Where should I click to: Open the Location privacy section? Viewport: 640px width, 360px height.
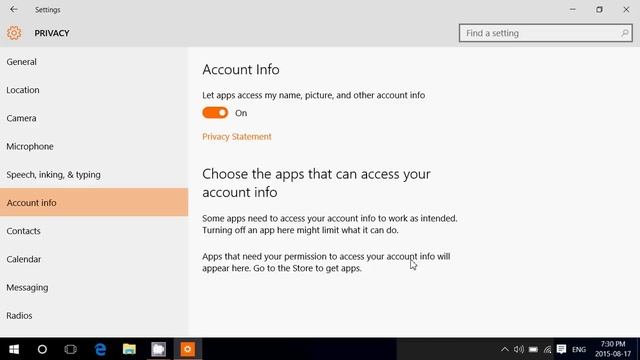pos(94,90)
